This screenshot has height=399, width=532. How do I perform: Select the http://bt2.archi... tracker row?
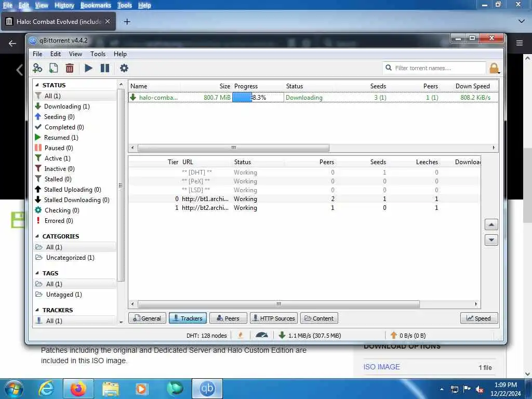pyautogui.click(x=304, y=208)
